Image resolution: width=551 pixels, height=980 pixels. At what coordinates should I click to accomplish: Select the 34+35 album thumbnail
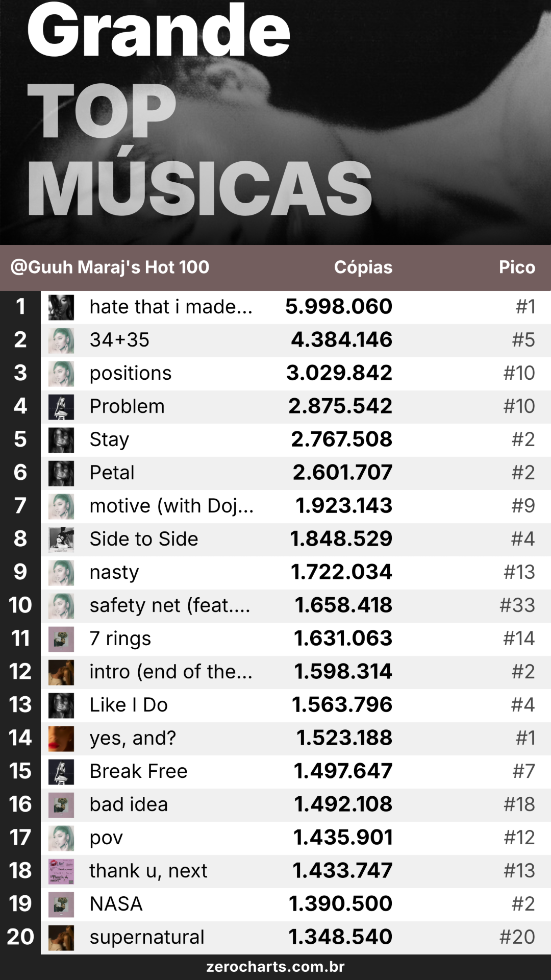(61, 340)
